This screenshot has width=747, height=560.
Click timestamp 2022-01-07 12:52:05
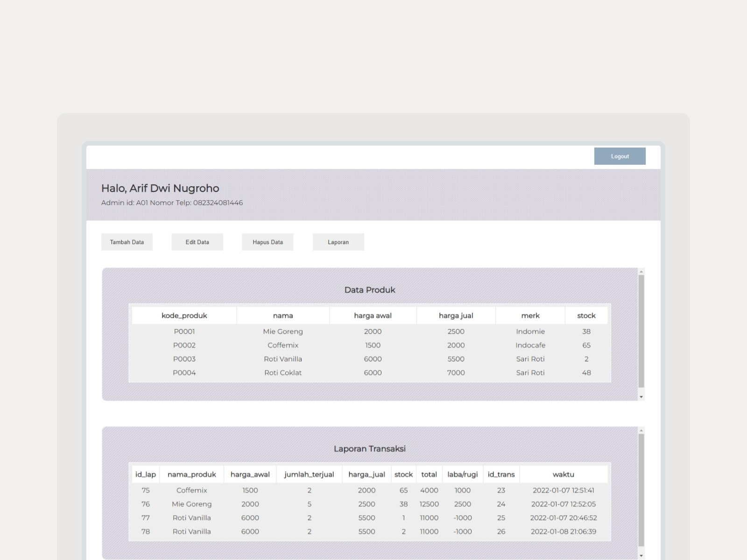tap(564, 504)
